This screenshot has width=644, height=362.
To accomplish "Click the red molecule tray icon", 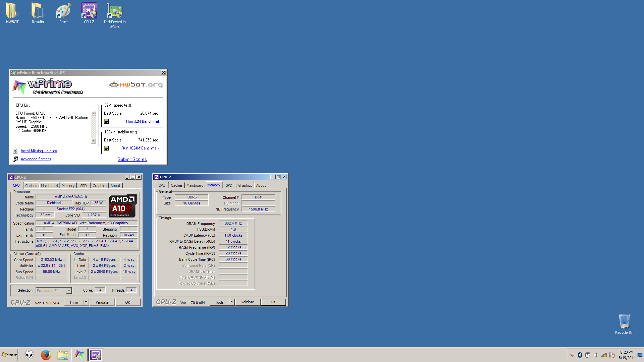I will point(572,355).
